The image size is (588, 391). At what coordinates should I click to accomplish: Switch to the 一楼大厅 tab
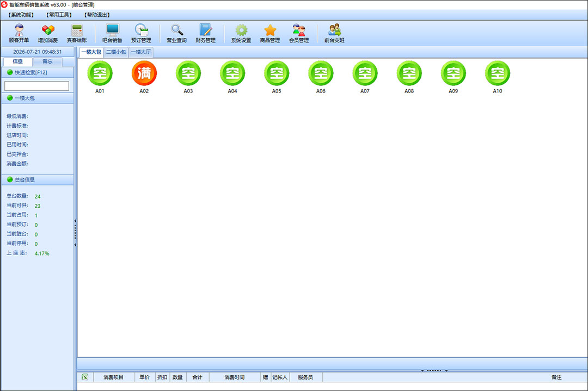click(140, 52)
